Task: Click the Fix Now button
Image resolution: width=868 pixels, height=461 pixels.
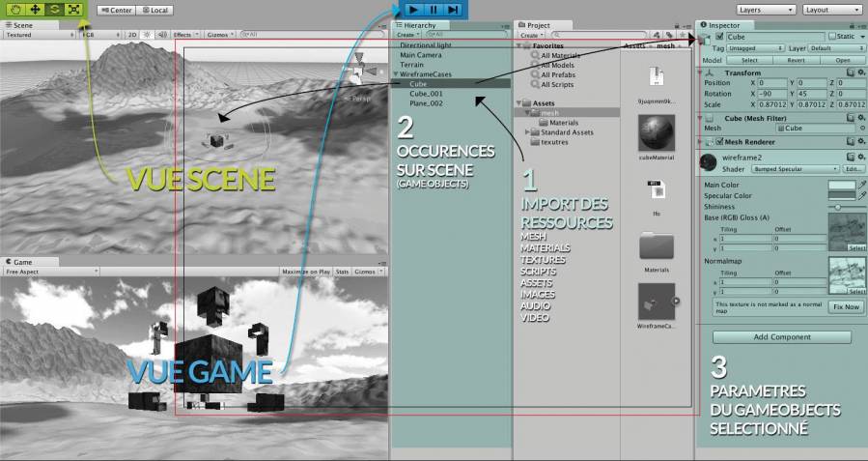Action: coord(846,306)
